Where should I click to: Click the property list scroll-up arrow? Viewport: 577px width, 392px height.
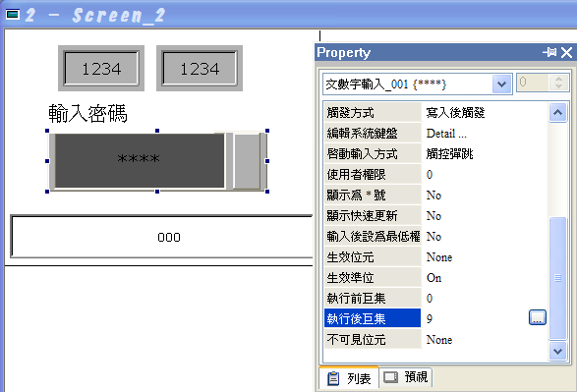pos(557,113)
